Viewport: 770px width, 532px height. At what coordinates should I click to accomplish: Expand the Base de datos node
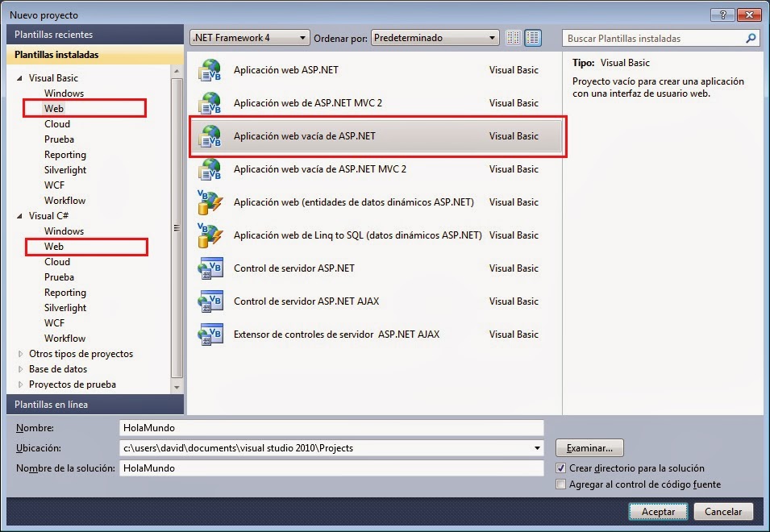point(20,369)
